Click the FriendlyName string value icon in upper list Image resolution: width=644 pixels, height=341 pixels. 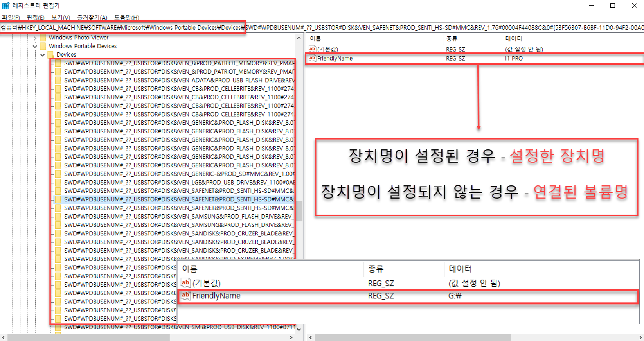coord(312,58)
